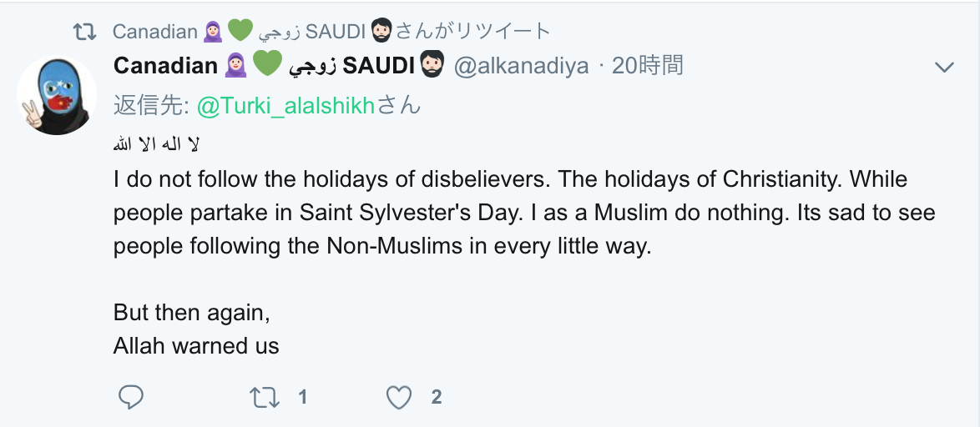Retweet this tweet using the action bar icon
This screenshot has width=980, height=427.
(265, 397)
